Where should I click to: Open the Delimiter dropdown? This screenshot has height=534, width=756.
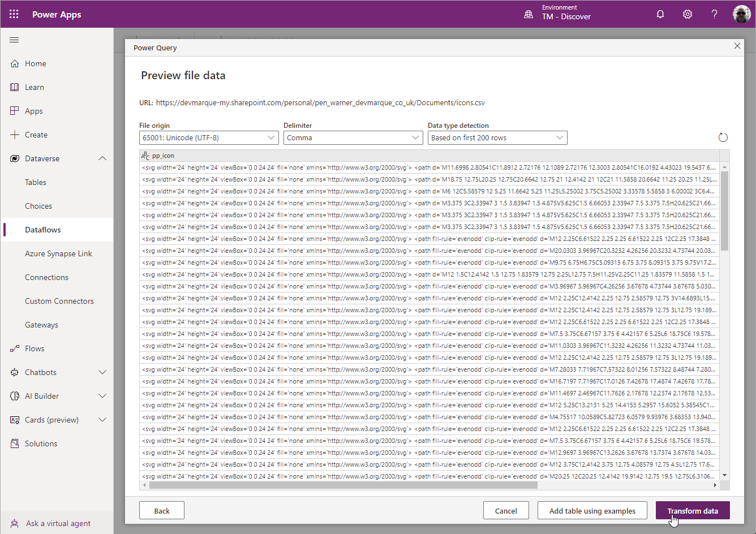[353, 137]
